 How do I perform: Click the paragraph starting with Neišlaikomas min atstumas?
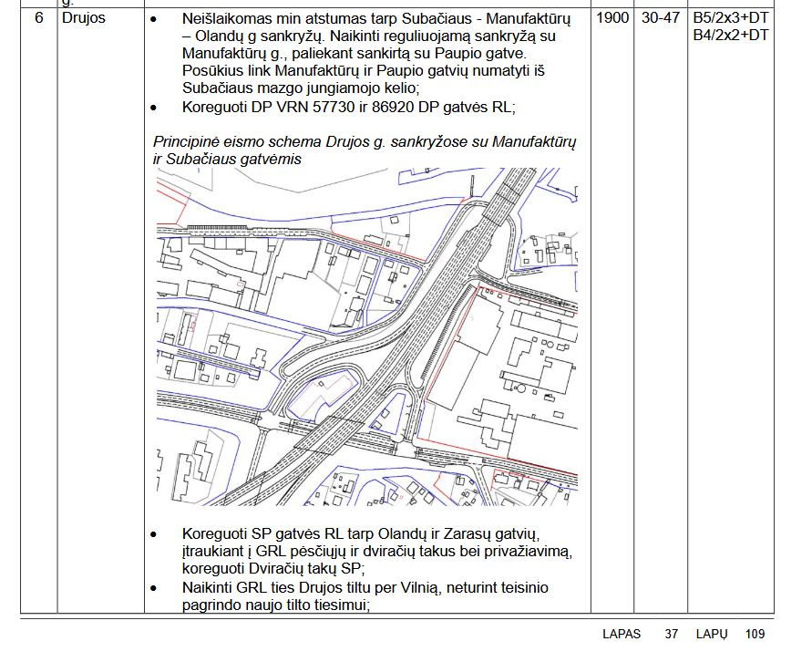click(x=381, y=53)
